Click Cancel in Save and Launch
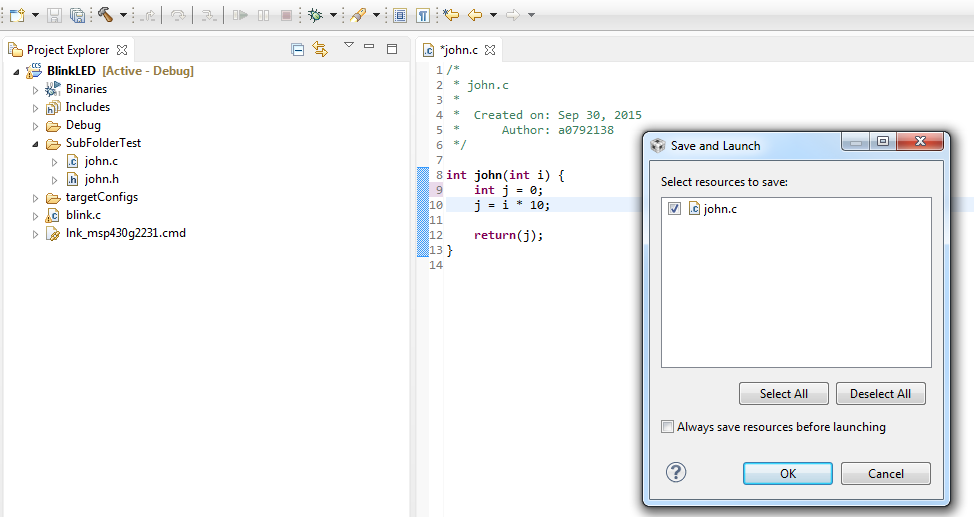Viewport: 974px width, 517px height. point(885,474)
